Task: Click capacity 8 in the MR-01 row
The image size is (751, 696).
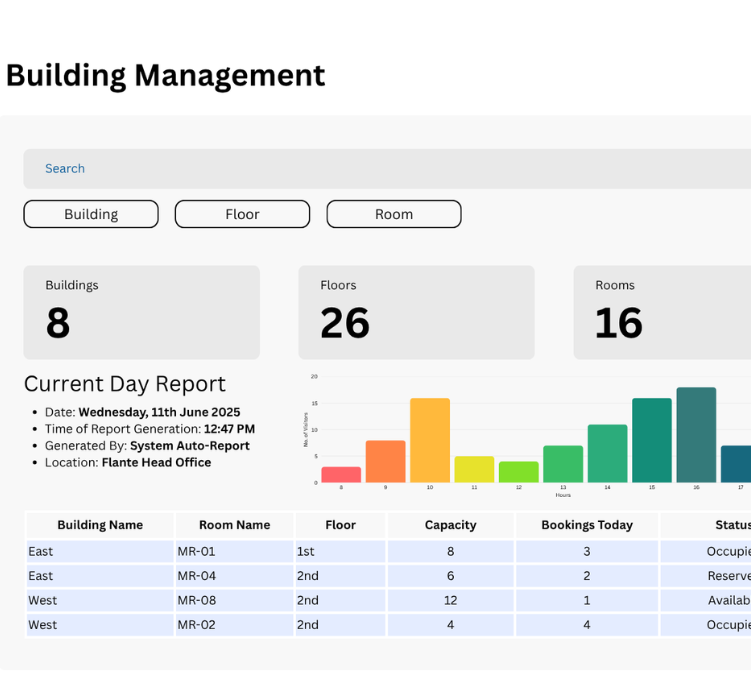Action: pos(451,551)
